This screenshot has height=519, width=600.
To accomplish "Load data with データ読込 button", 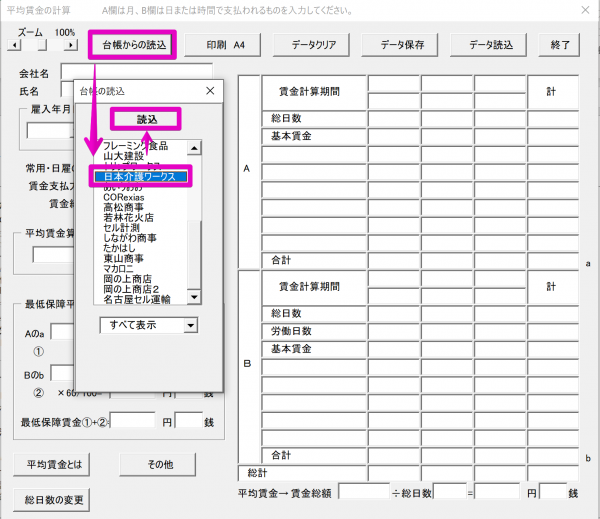I will [489, 45].
